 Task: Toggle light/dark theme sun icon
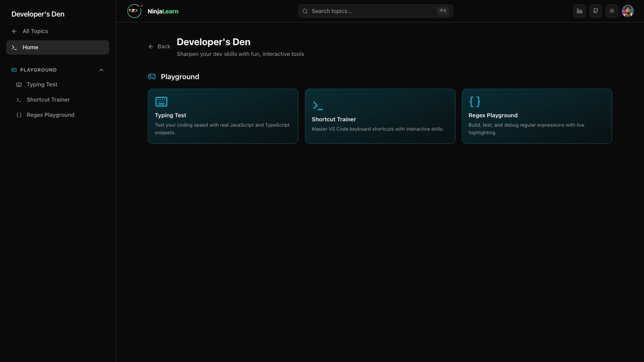click(612, 11)
